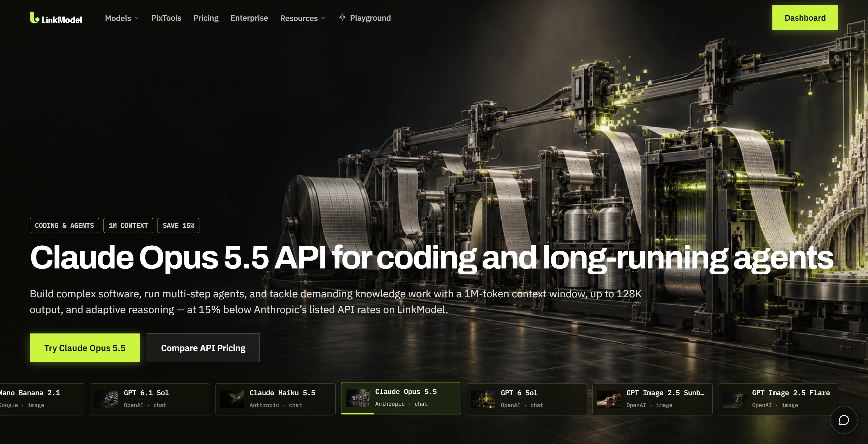Select the Nano Banana 2.1 card
The width and height of the screenshot is (868, 444).
42,399
